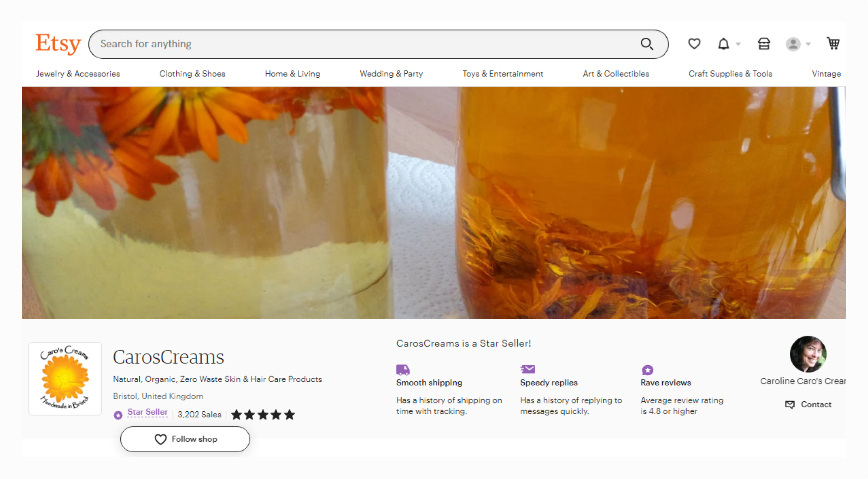Screen dimensions: 868x479
Task: Open the notifications bell icon
Action: [x=723, y=44]
